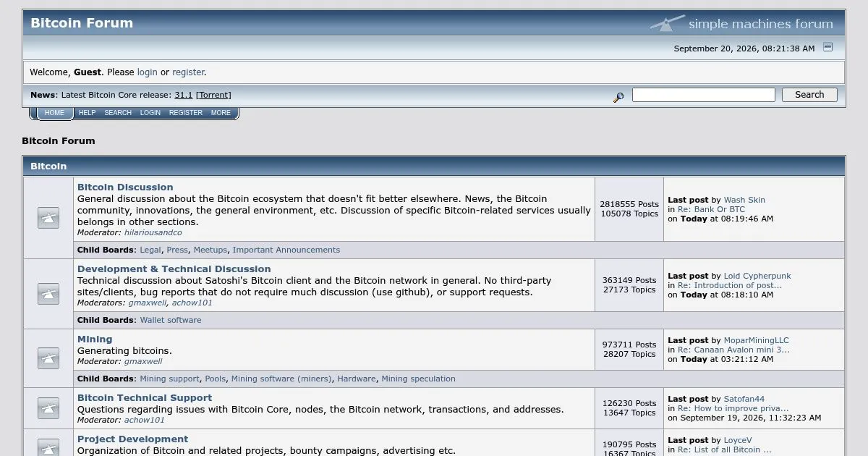868x456 pixels.
Task: Open the Mining support child board
Action: [x=169, y=379]
